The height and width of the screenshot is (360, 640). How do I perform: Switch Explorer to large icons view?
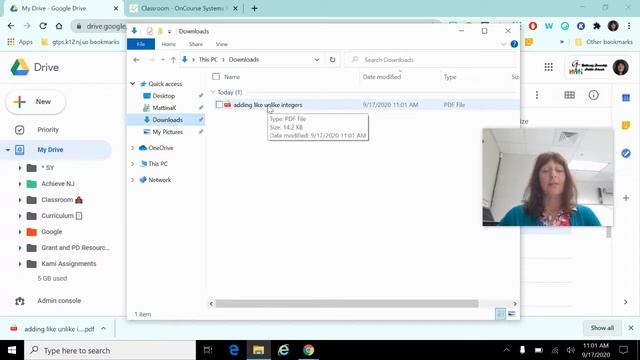[511, 314]
